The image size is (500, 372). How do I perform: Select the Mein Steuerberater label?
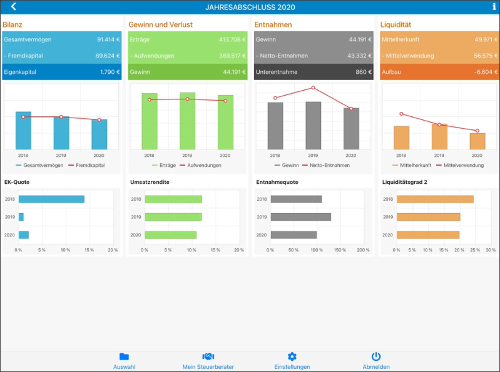click(208, 367)
